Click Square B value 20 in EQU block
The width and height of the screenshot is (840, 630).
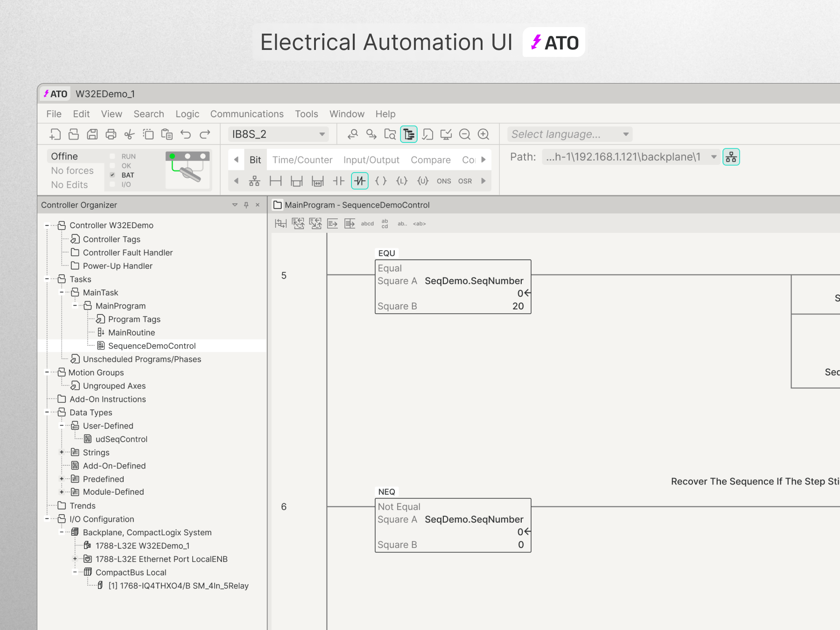[x=518, y=306]
